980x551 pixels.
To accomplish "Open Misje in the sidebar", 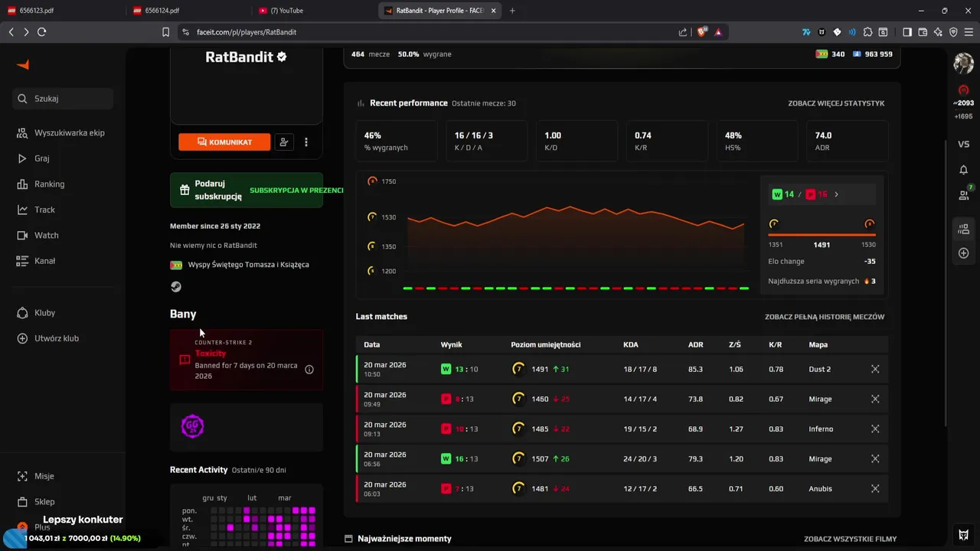I will 35,476.
